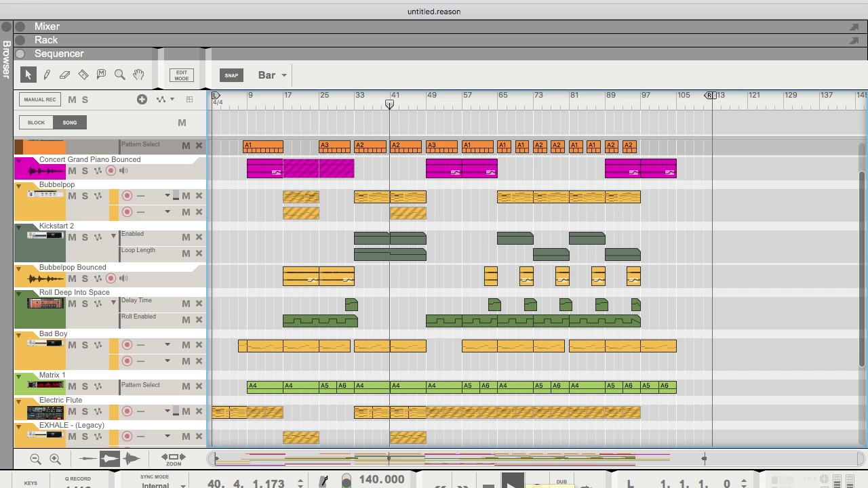868x488 pixels.
Task: Select the Eraser tool
Action: (x=65, y=75)
